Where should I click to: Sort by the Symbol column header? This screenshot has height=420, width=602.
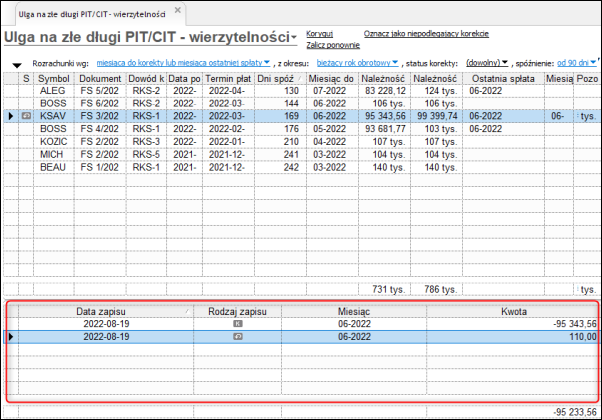click(54, 79)
